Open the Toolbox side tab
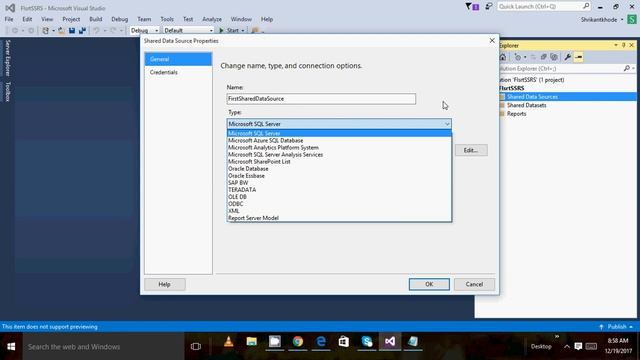 (x=7, y=92)
